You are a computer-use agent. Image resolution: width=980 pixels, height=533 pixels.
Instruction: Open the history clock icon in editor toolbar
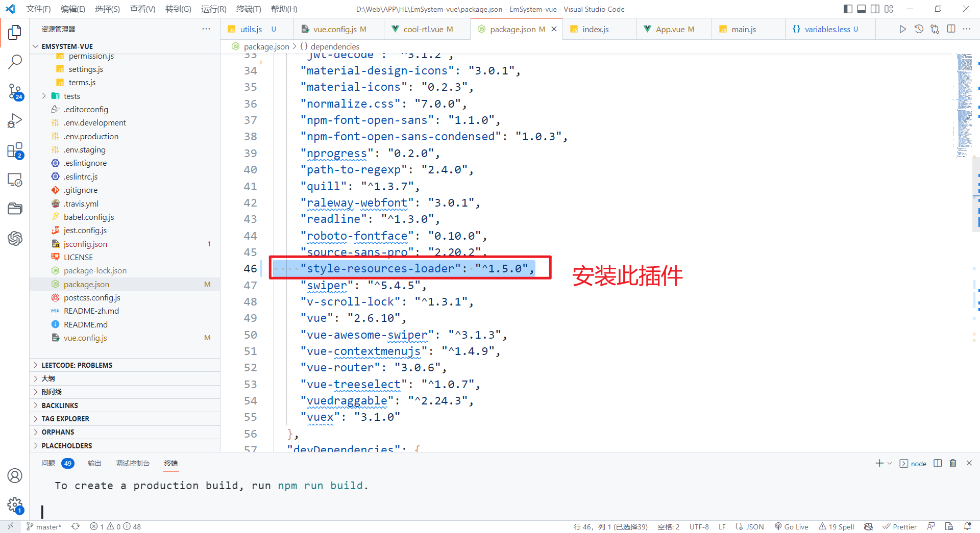(x=919, y=29)
